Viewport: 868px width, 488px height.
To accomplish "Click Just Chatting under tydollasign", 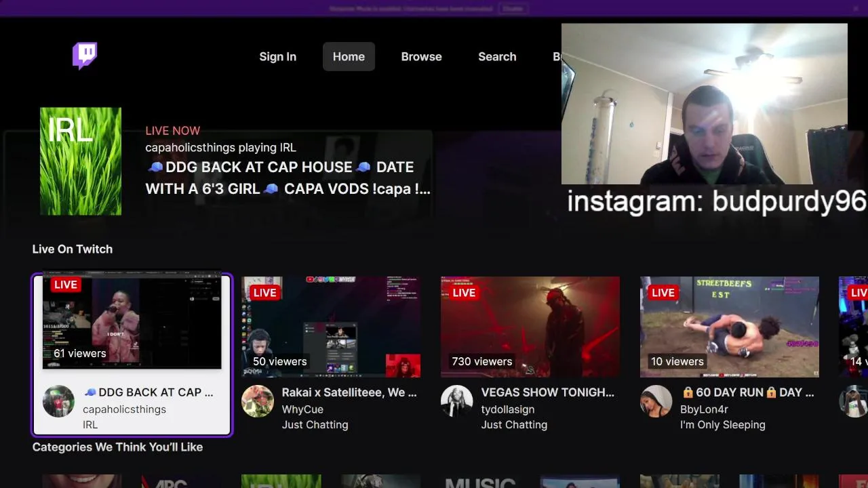I will coord(514,425).
